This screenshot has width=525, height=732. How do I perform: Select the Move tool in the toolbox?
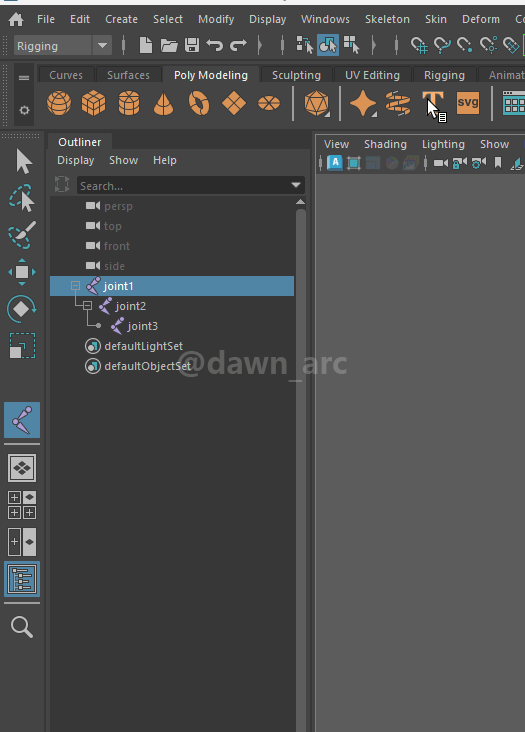(x=21, y=272)
